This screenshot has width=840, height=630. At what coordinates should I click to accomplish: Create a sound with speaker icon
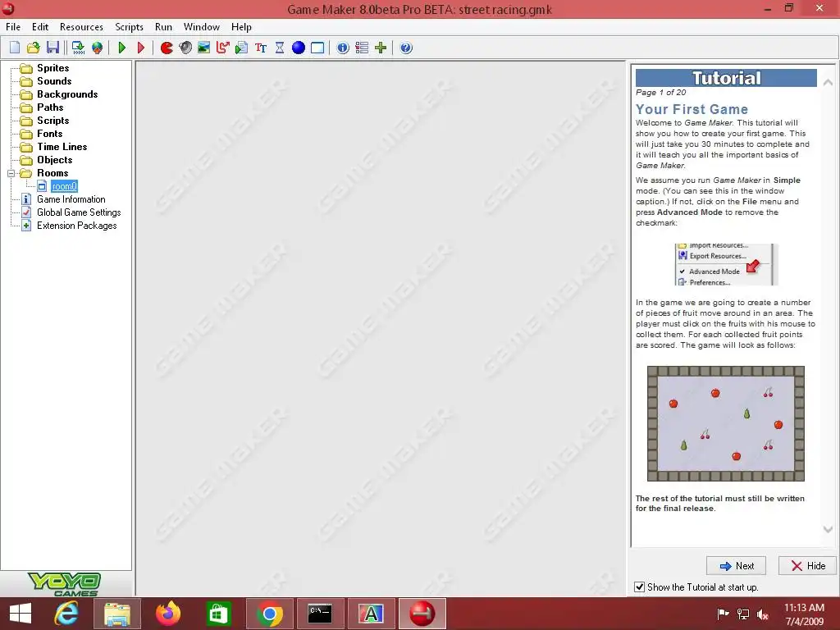[185, 48]
